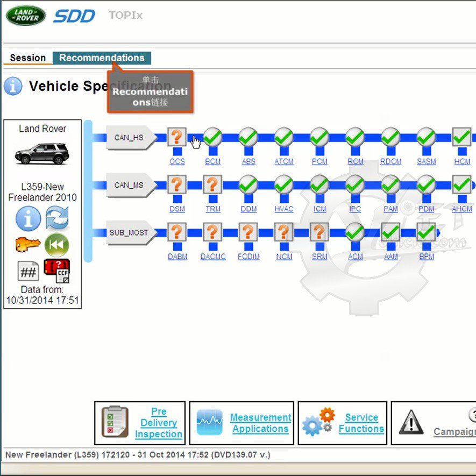The height and width of the screenshot is (476, 476).
Task: Click the Campaigns warning triangle icon
Action: [x=411, y=422]
